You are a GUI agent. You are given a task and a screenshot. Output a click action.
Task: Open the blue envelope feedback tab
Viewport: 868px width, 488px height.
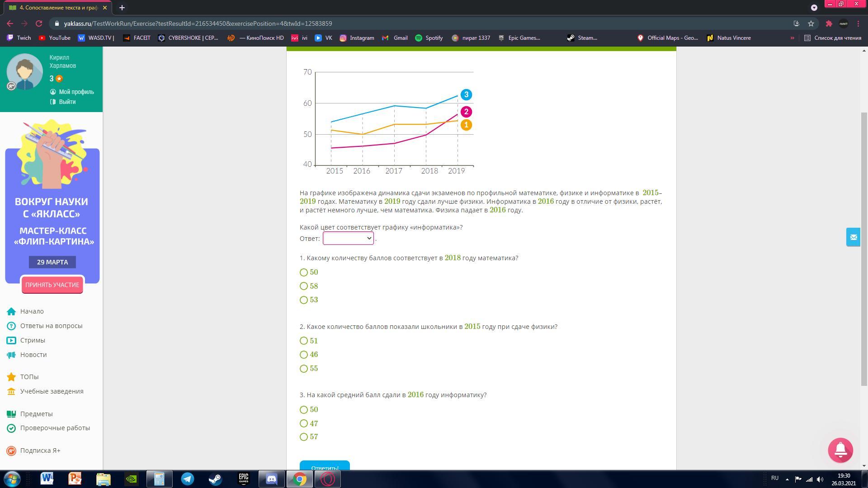pos(853,237)
